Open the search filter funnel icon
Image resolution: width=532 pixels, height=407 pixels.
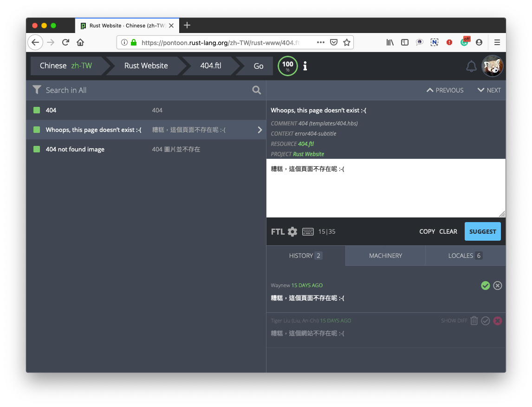click(37, 90)
